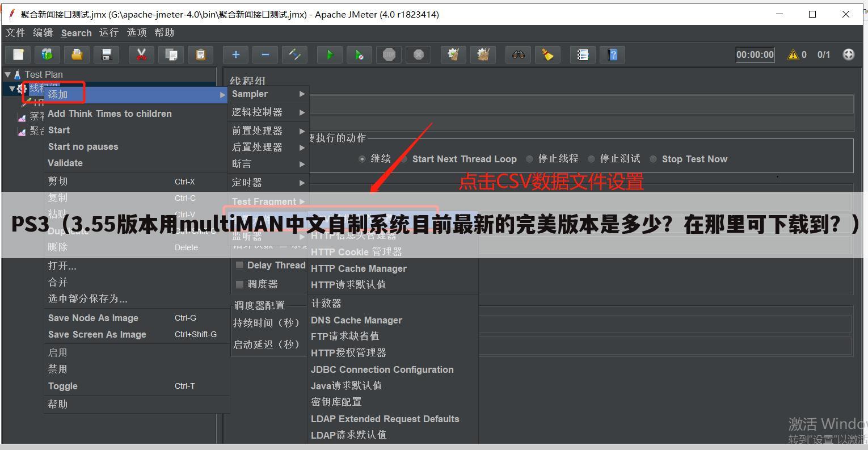Open the Search menu
The width and height of the screenshot is (868, 450).
(76, 33)
